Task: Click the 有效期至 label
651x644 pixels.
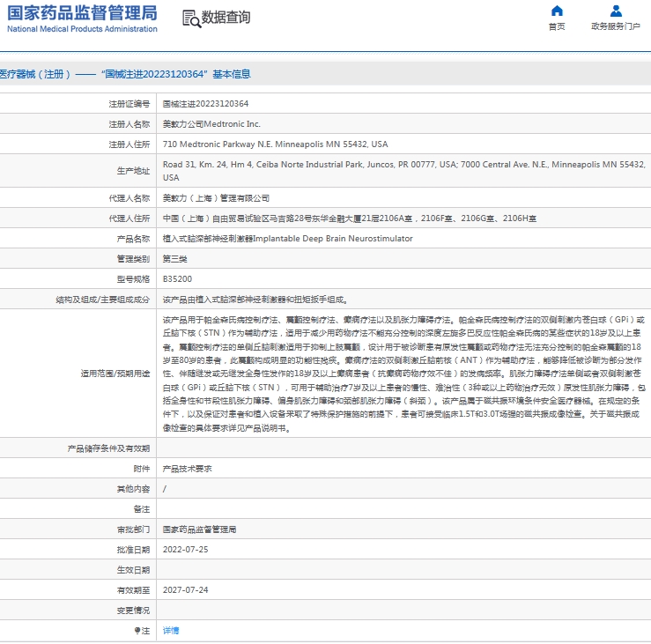Action: pos(133,590)
